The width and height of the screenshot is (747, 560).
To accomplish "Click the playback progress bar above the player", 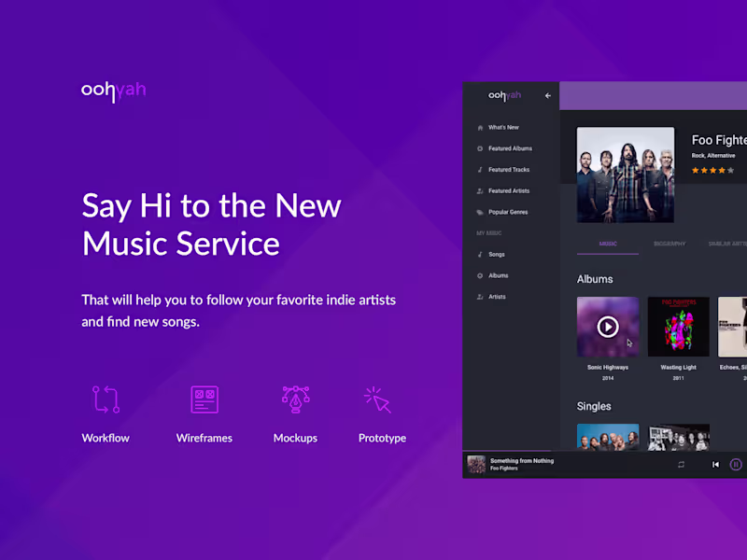I will [604, 451].
